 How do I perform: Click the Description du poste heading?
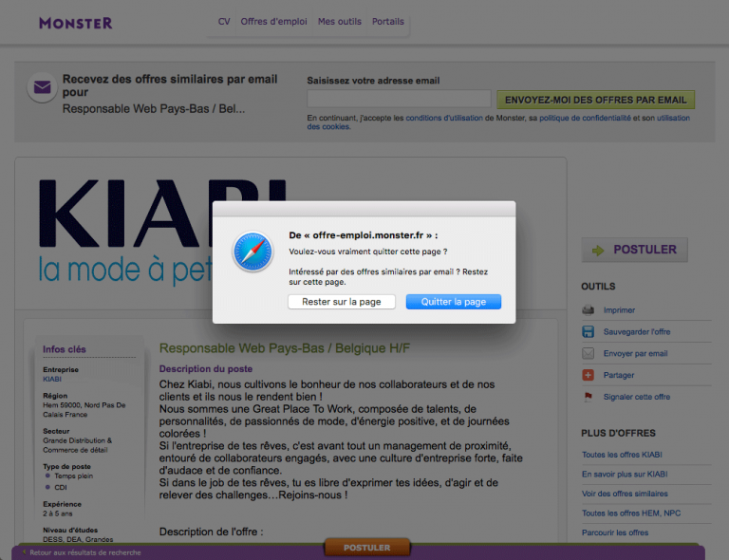(x=206, y=368)
